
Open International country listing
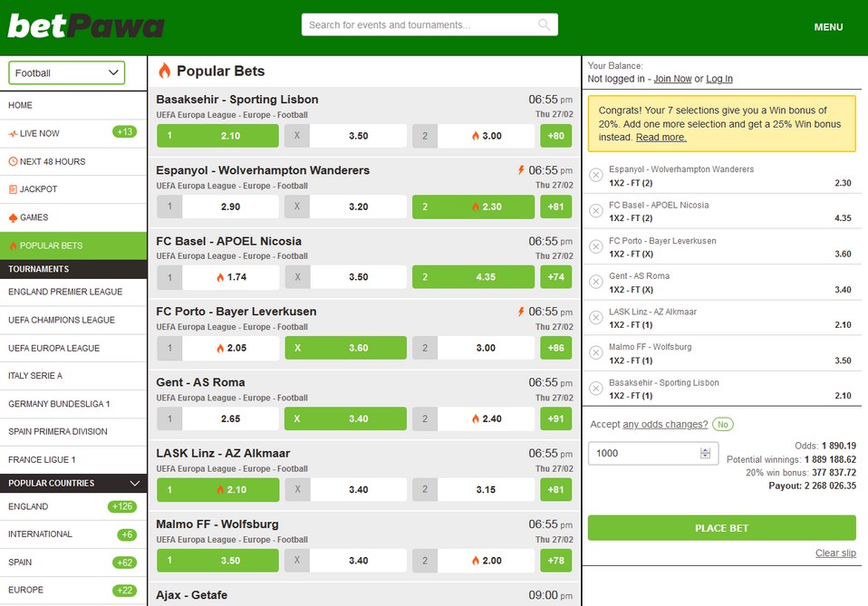73,534
